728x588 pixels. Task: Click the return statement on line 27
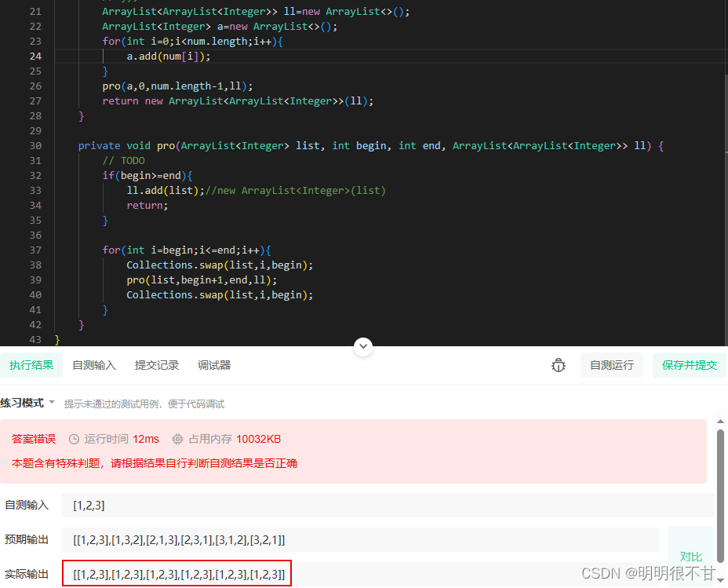click(x=238, y=100)
